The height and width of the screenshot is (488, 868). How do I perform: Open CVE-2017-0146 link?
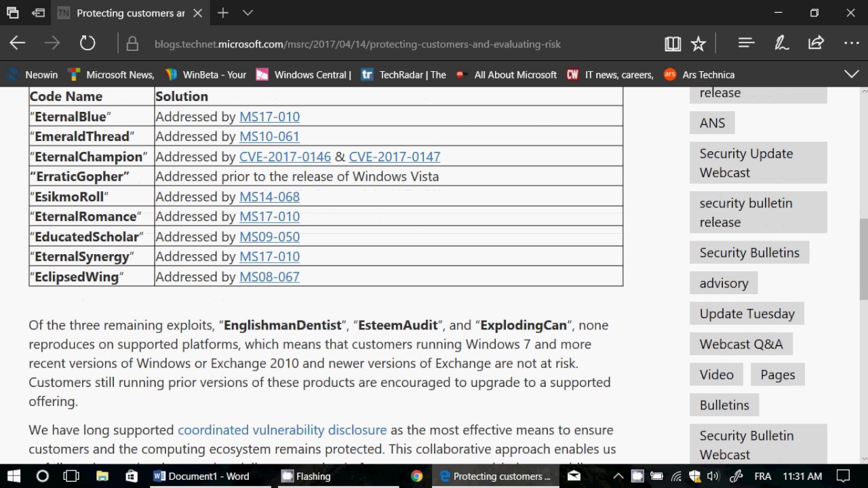(285, 157)
